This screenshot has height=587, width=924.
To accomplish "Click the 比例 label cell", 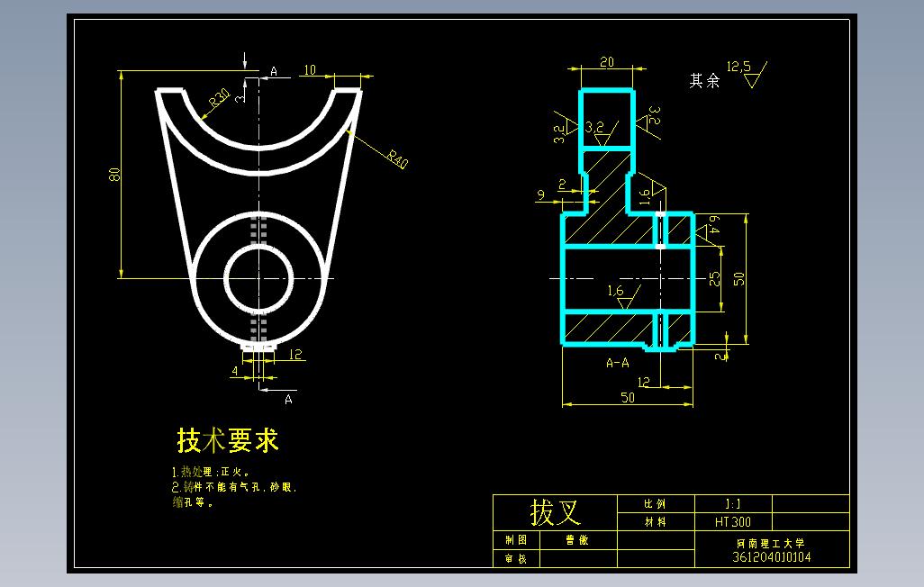I will (x=655, y=504).
